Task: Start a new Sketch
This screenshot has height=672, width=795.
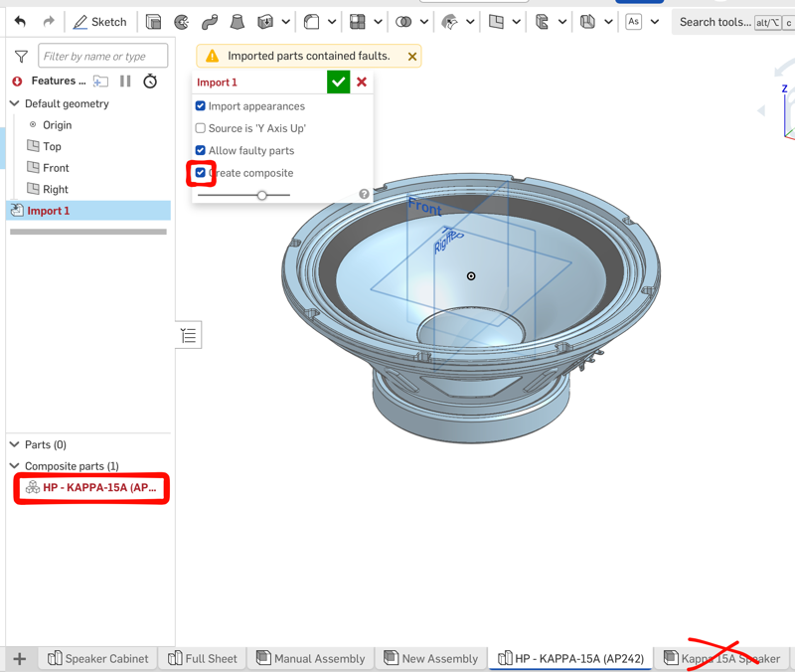Action: click(x=100, y=22)
